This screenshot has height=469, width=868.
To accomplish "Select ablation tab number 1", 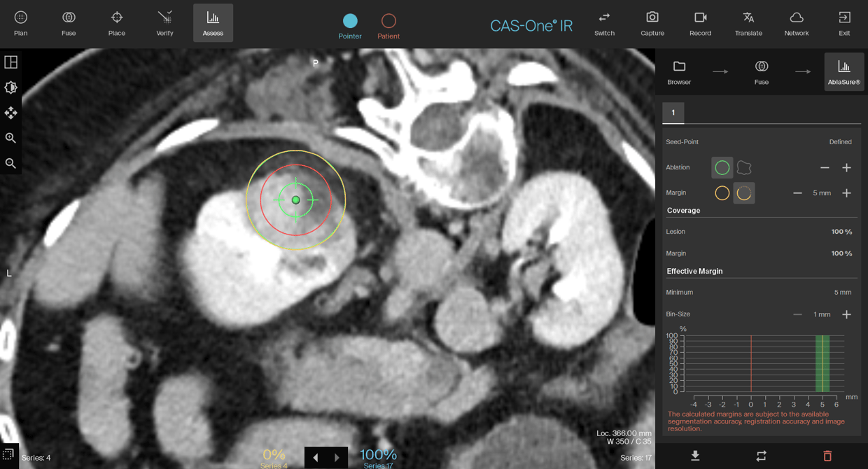I will 673,113.
